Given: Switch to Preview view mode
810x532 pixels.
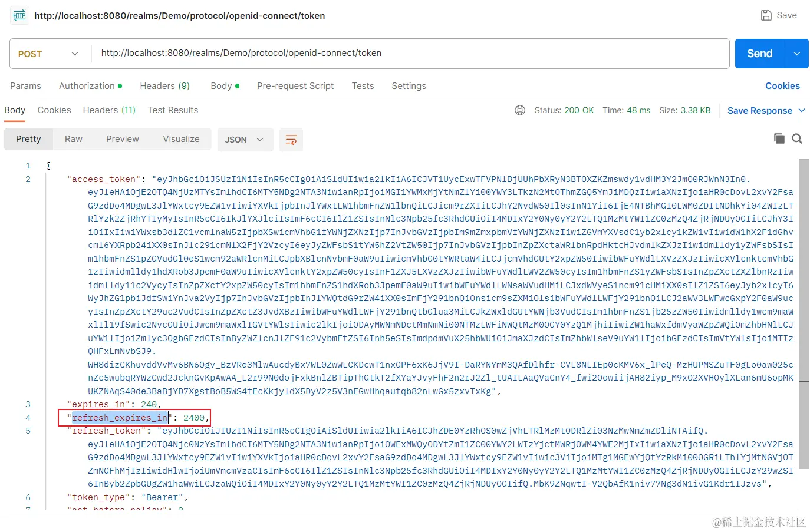Looking at the screenshot, I should click(123, 139).
